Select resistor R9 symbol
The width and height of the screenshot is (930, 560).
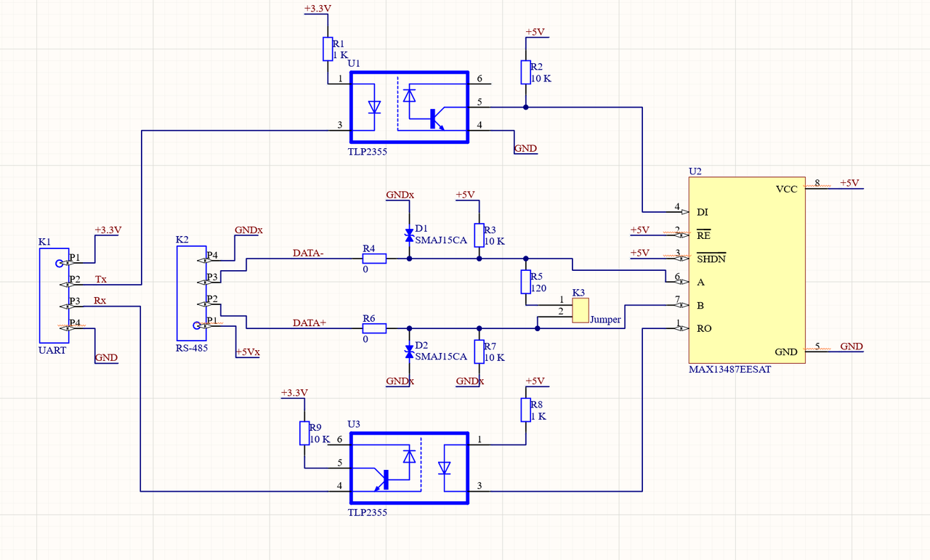304,433
